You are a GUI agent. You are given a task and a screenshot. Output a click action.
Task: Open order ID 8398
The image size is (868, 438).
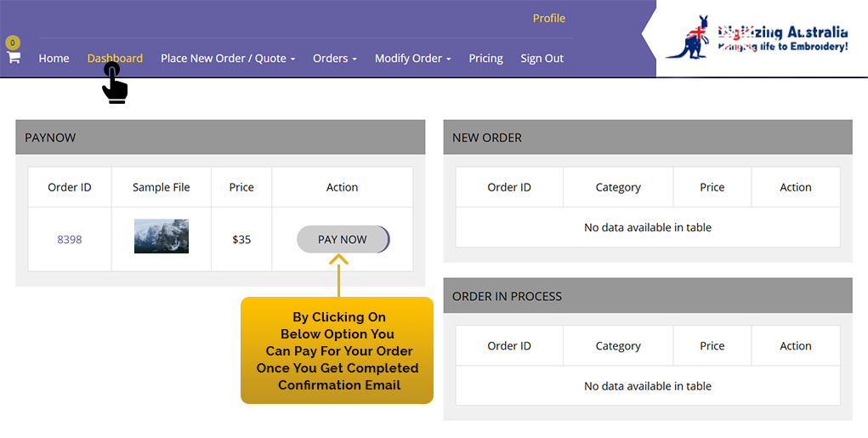click(x=70, y=240)
